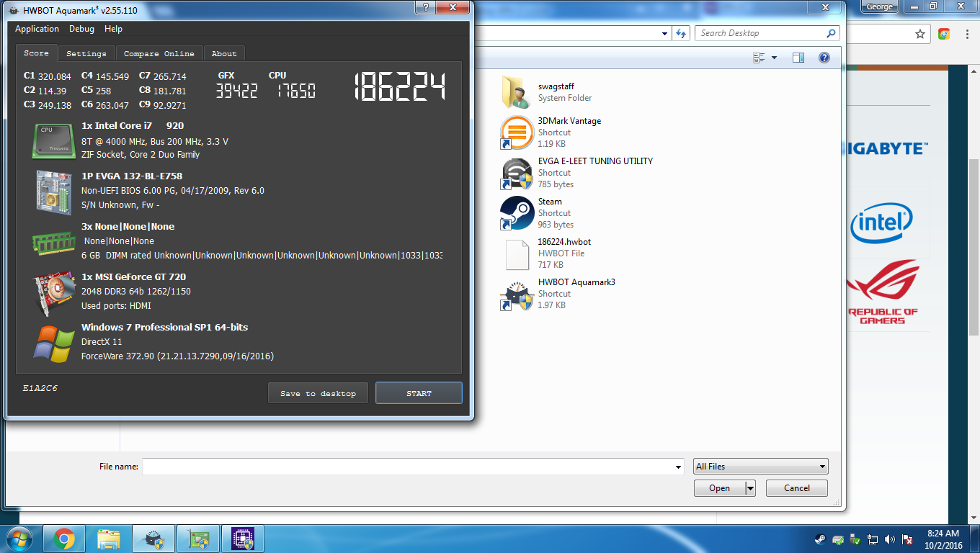Switch to the Compare Online tab
The height and width of the screenshot is (553, 980).
(x=159, y=53)
